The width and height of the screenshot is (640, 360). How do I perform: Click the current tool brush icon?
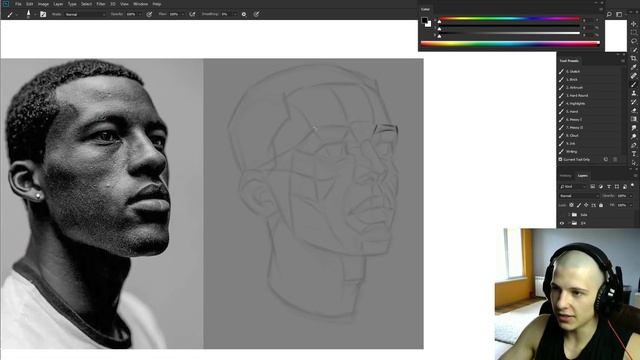point(10,14)
